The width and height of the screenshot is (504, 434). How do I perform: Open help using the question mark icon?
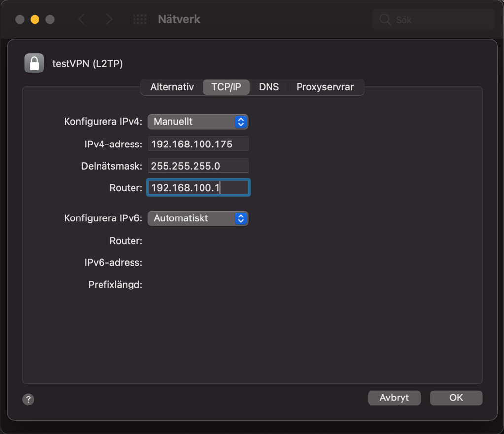(x=28, y=399)
